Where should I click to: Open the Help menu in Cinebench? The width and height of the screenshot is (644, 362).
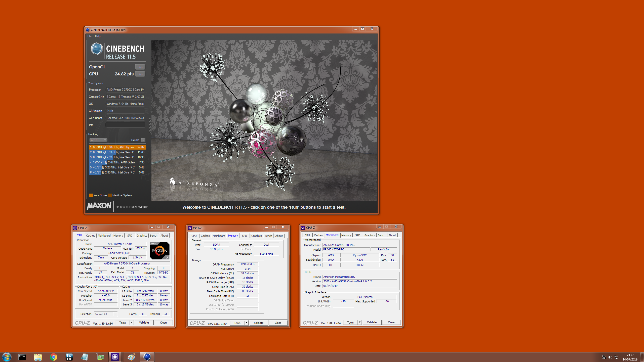pos(98,36)
